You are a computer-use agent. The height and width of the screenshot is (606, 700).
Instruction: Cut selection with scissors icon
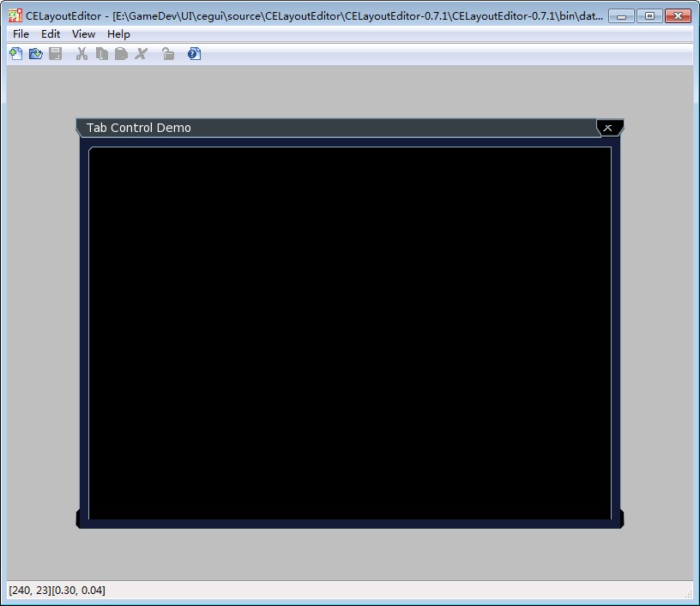81,54
